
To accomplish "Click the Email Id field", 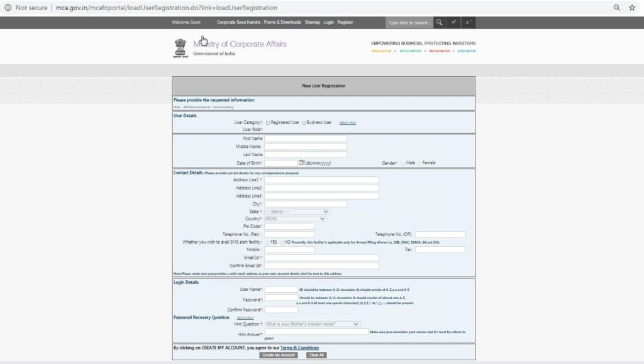I will 321,258.
